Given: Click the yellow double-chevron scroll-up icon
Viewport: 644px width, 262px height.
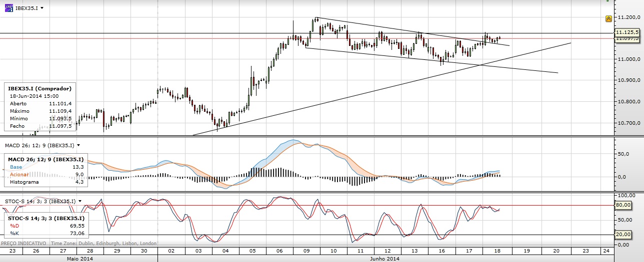Looking at the screenshot, I should point(608,18).
